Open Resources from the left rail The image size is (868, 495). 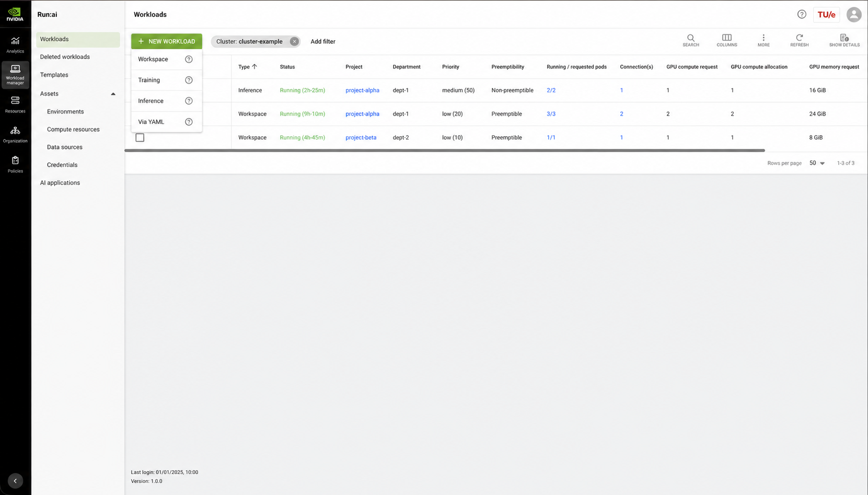(15, 105)
